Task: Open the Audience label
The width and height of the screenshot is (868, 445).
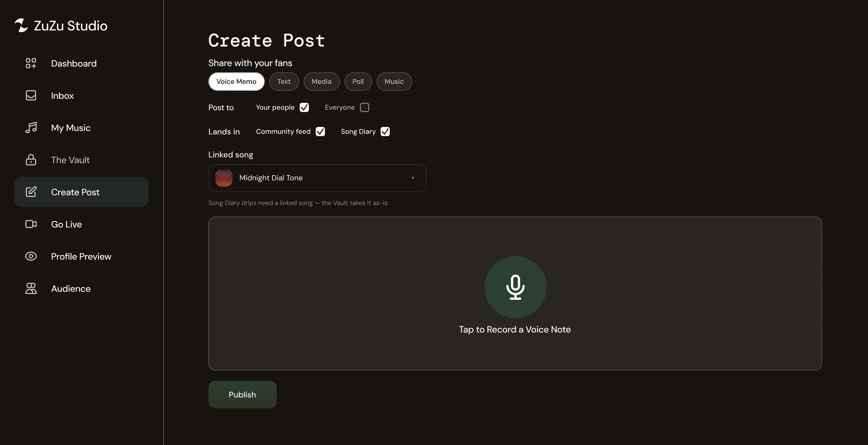Action: point(71,289)
